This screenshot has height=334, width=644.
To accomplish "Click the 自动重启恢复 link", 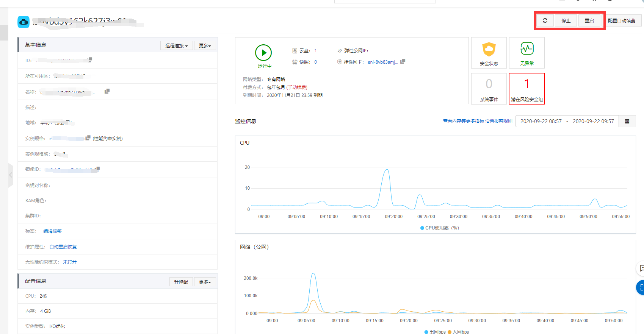I will pyautogui.click(x=63, y=247).
